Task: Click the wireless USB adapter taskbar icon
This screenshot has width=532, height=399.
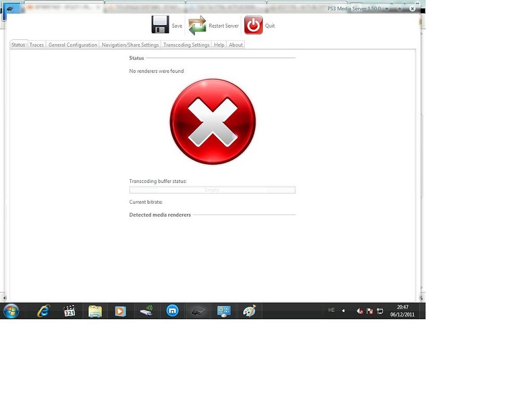Action: (x=147, y=311)
